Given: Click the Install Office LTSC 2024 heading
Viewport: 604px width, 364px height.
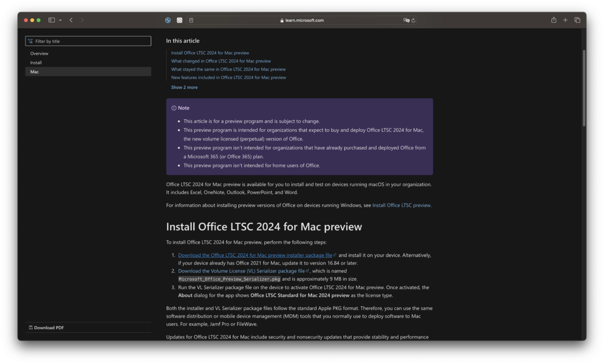Looking at the screenshot, I should coord(264,227).
